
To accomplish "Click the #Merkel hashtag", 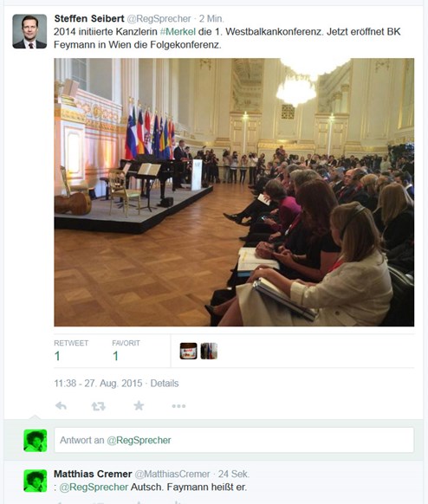I will coord(178,31).
